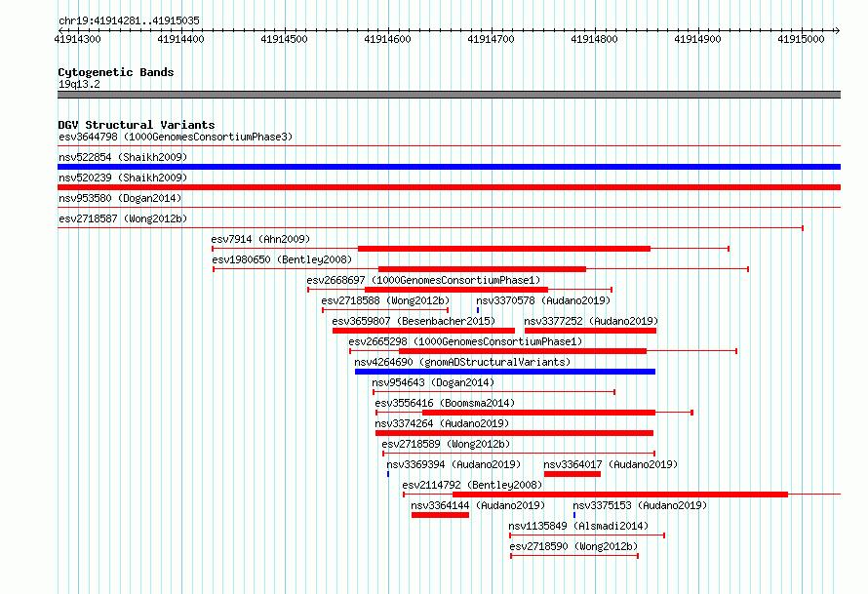The width and height of the screenshot is (868, 594).
Task: Click ruler position 41915000
Action: [x=801, y=39]
